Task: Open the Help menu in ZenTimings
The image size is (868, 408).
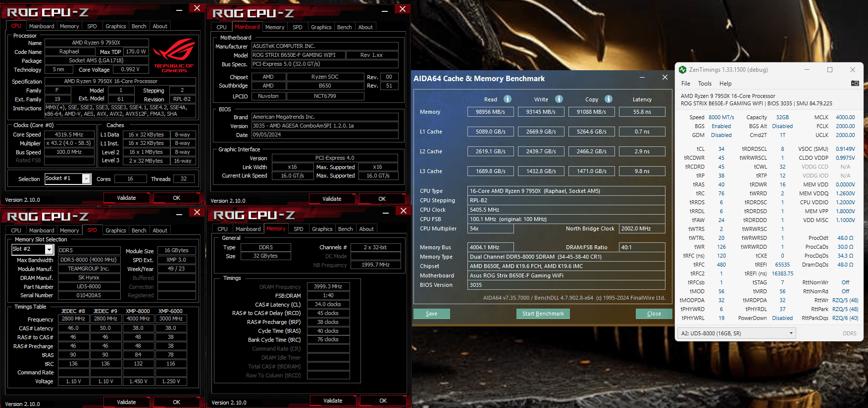Action: click(725, 84)
